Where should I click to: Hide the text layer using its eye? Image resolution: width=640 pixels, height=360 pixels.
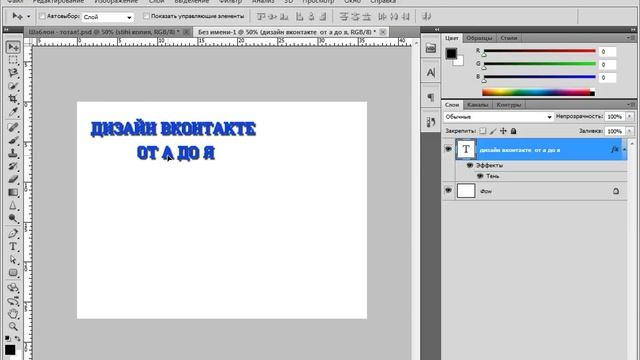[448, 149]
